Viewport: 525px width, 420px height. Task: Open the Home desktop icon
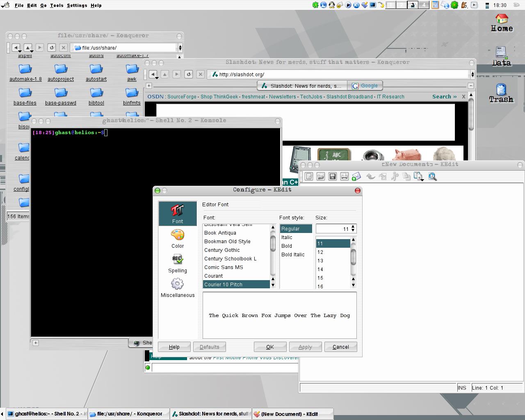point(502,23)
